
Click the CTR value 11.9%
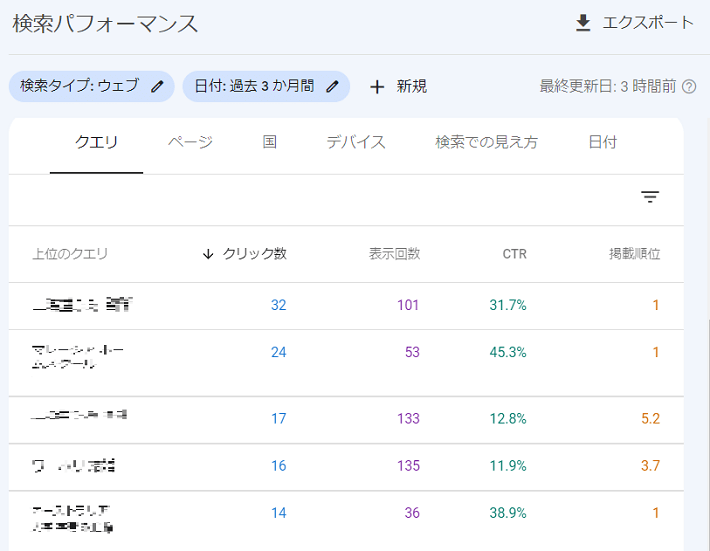click(x=508, y=465)
